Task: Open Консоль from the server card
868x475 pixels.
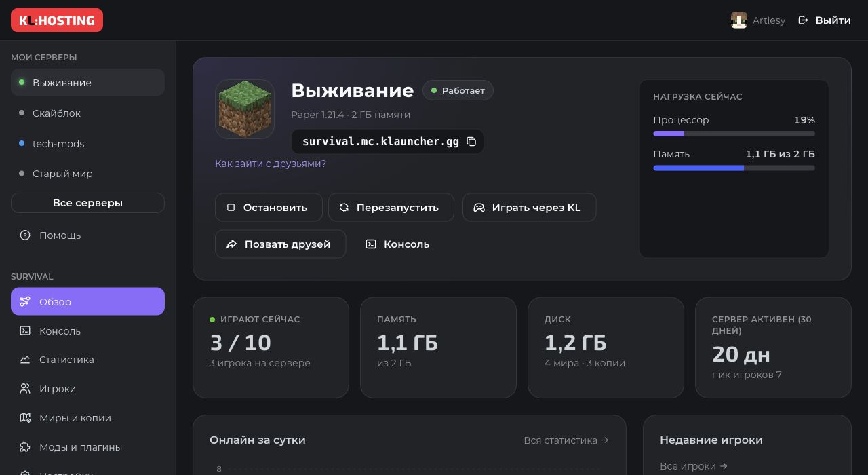Action: (x=398, y=244)
